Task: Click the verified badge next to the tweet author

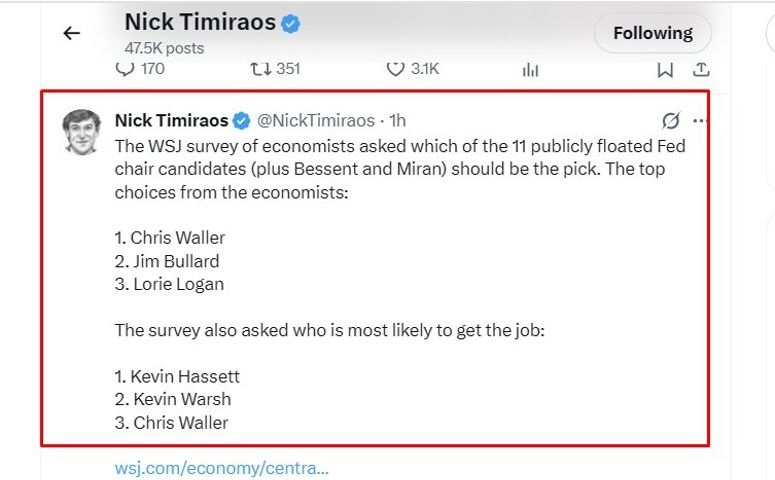Action: [x=242, y=121]
